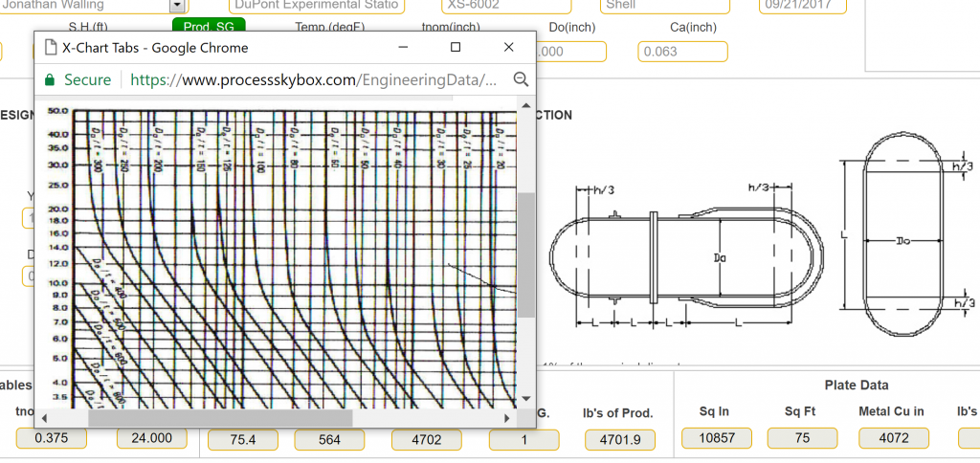The image size is (980, 463).
Task: Click the Sq Ft column label
Action: point(800,411)
